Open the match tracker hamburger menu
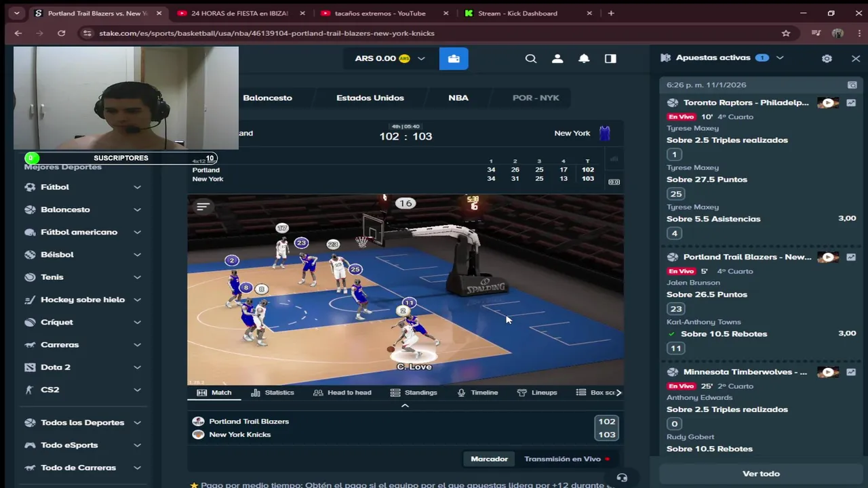The height and width of the screenshot is (488, 868). 203,207
